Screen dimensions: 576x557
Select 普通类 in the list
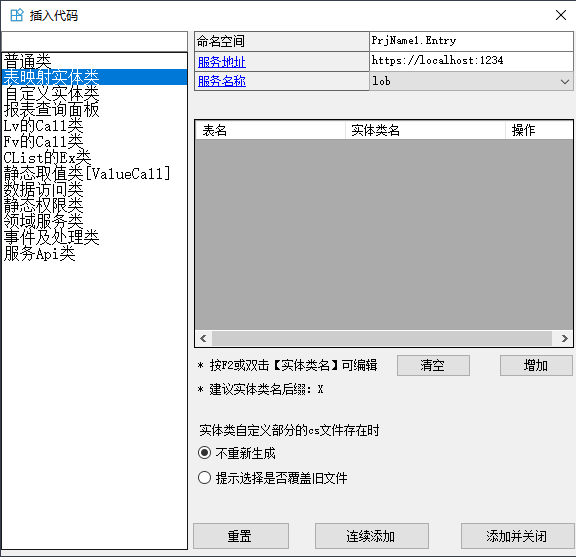(28, 61)
